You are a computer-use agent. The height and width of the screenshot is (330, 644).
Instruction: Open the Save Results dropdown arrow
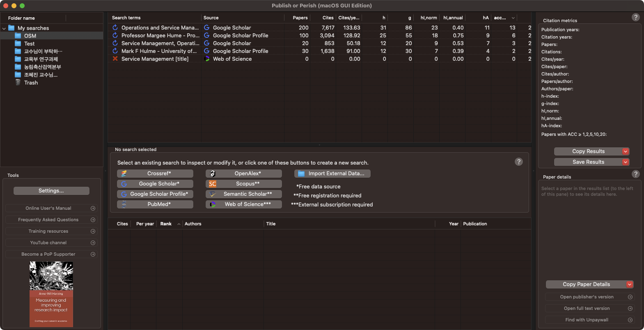(626, 162)
